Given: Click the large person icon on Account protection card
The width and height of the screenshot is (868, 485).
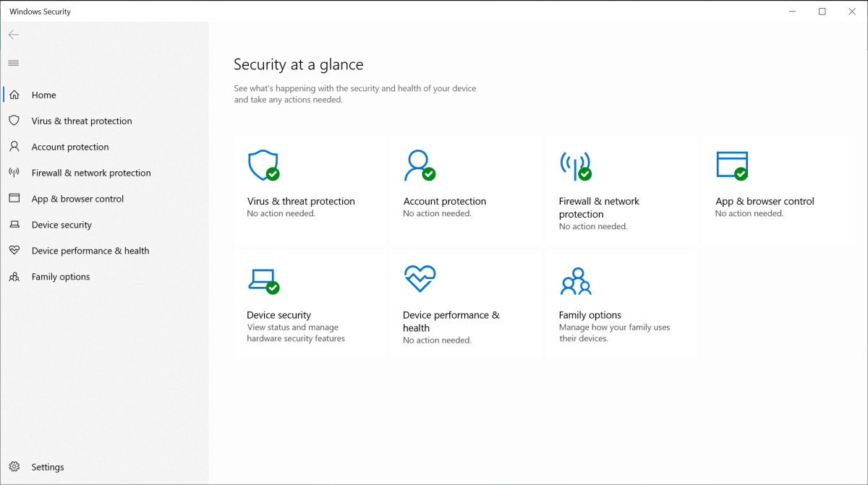Looking at the screenshot, I should coord(420,166).
